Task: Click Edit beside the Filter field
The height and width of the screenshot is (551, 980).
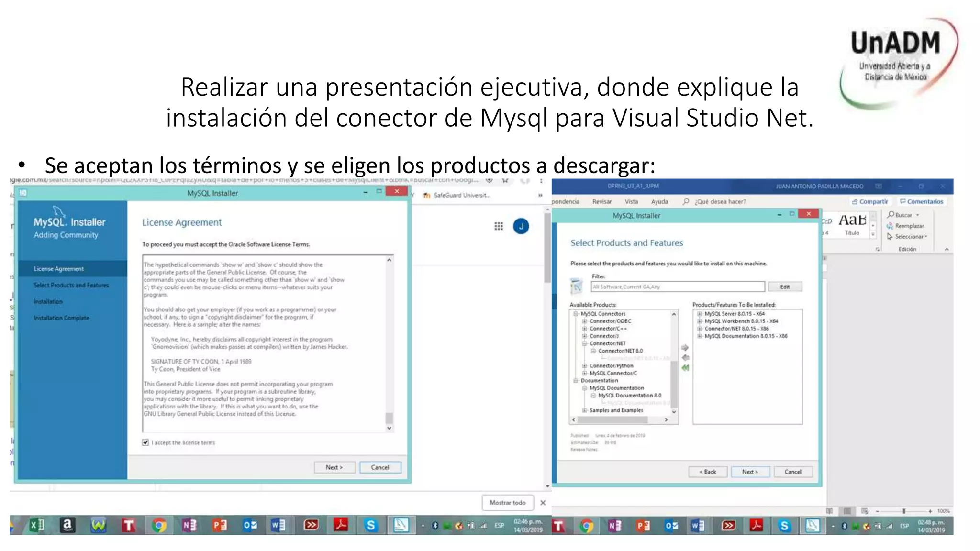Action: tap(785, 287)
